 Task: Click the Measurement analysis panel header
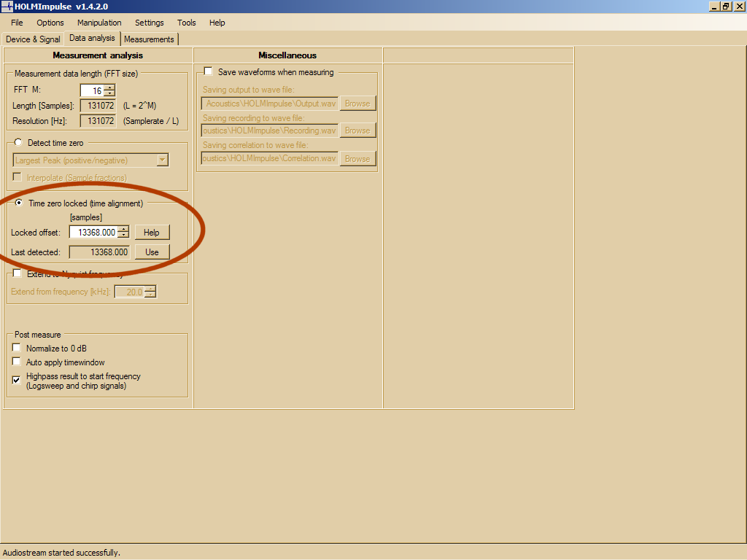point(98,55)
